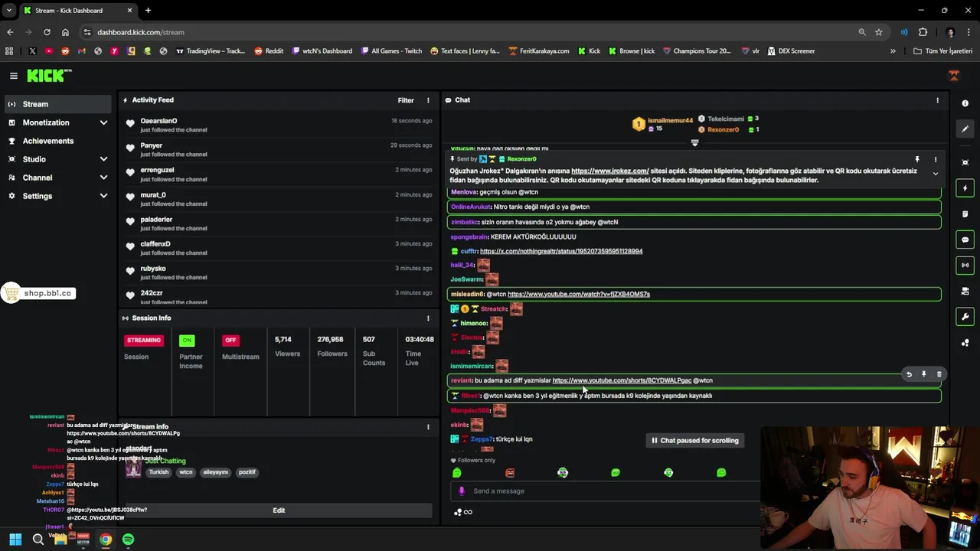Open the Reddit bookmark
The image size is (980, 551).
(x=269, y=51)
